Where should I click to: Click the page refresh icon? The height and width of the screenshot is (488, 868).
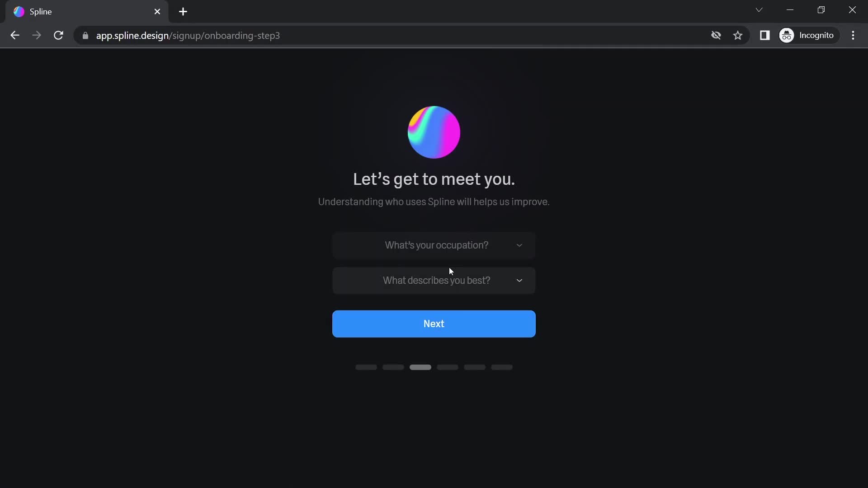click(58, 36)
